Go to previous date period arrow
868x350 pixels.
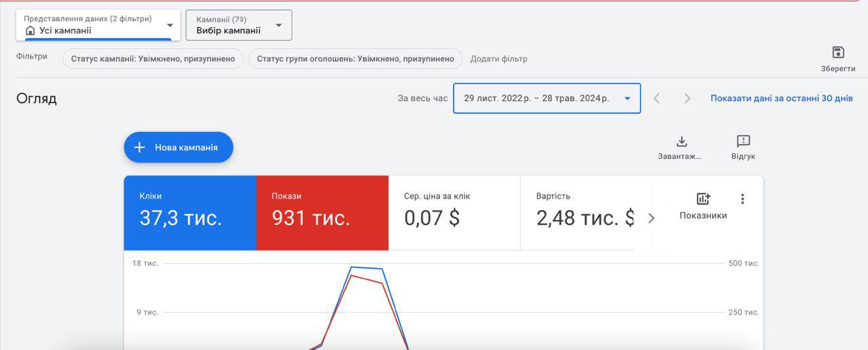[656, 98]
